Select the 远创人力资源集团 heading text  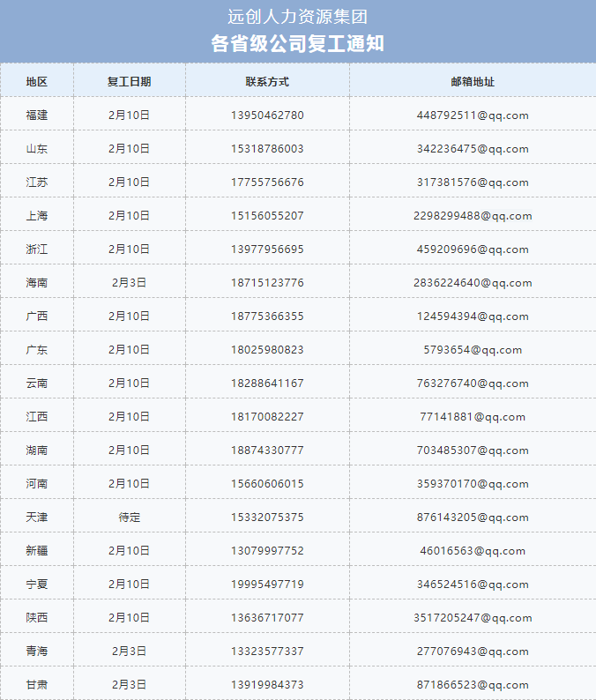(297, 17)
